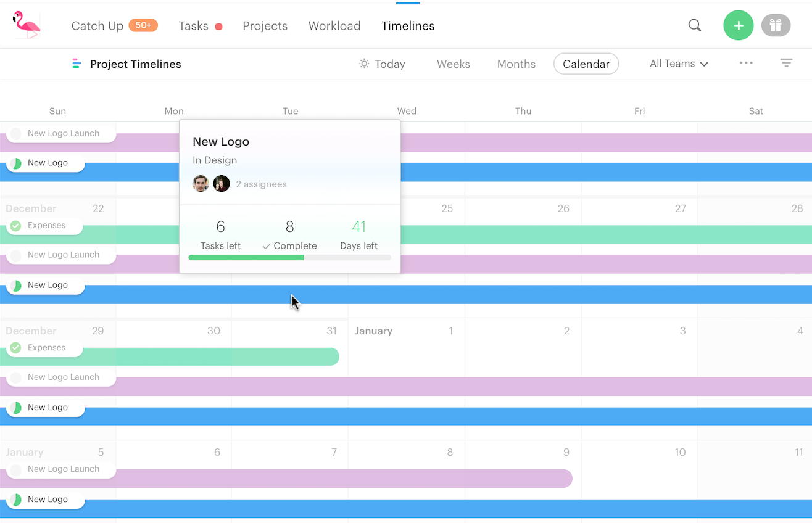Select the Calendar view button

586,64
